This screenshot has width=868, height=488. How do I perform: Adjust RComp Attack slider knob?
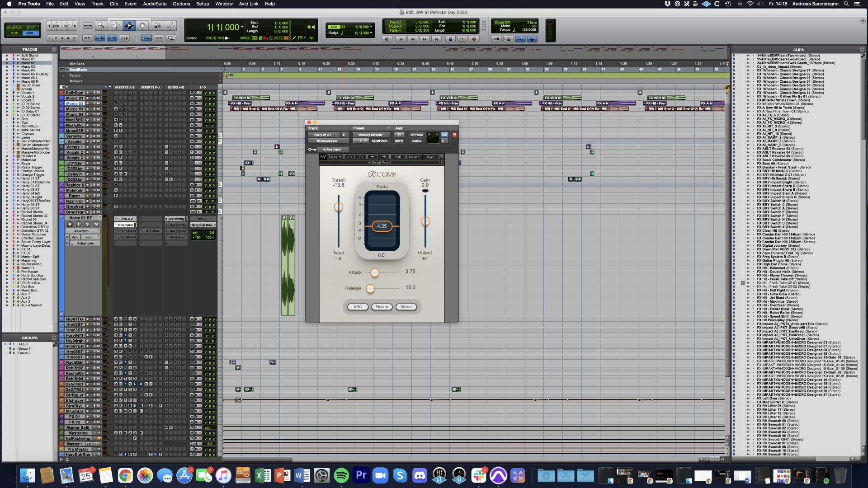point(375,272)
